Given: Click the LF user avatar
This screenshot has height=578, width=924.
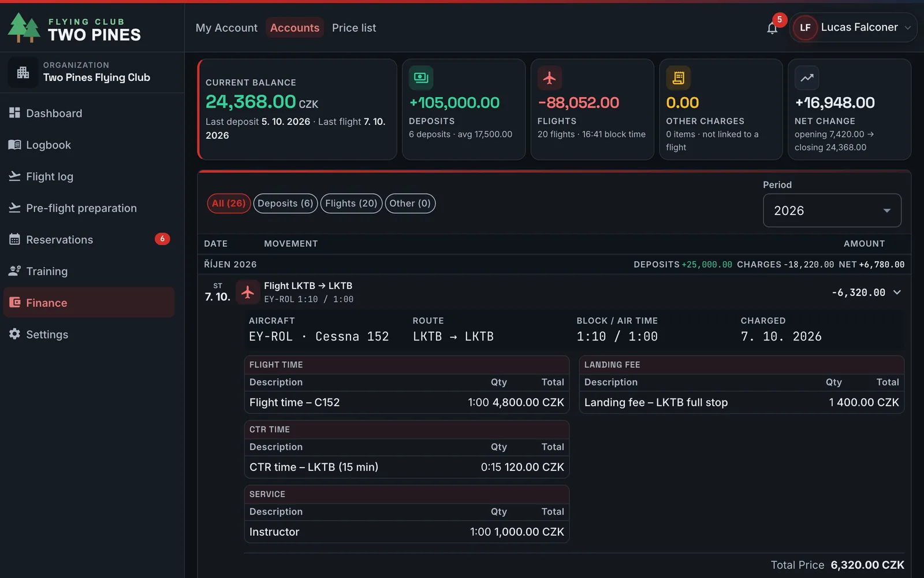Looking at the screenshot, I should [805, 28].
